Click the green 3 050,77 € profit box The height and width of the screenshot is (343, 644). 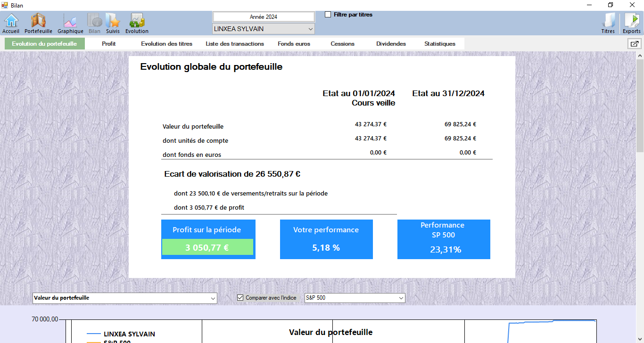coord(207,247)
